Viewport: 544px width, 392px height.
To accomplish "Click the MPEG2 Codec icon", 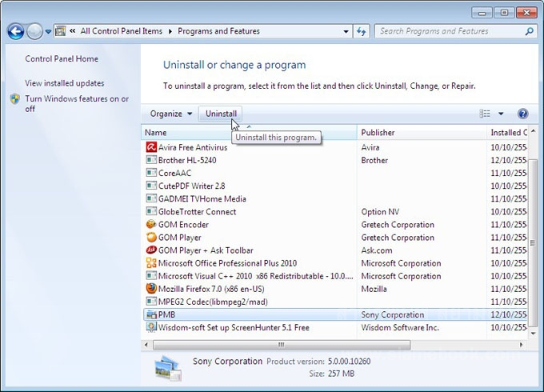I will [151, 302].
